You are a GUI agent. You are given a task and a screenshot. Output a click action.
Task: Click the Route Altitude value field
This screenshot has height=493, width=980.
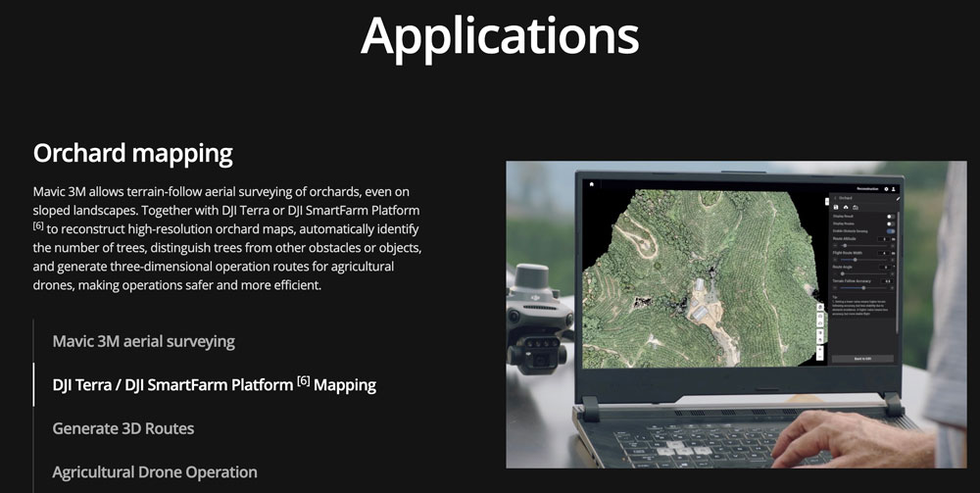tap(884, 239)
